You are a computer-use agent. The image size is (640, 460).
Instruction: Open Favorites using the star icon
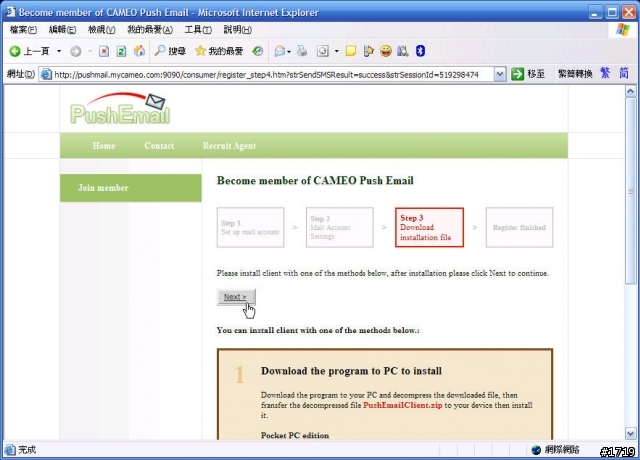click(200, 51)
